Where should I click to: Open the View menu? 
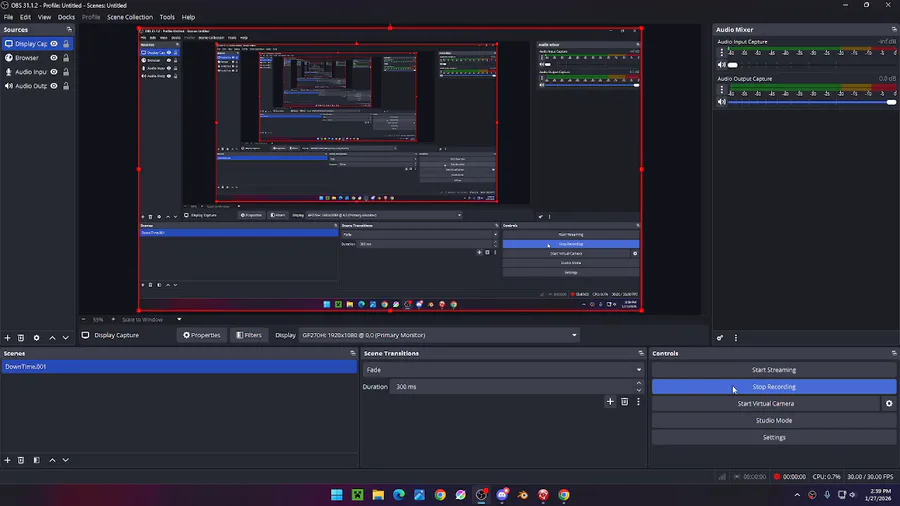(44, 17)
